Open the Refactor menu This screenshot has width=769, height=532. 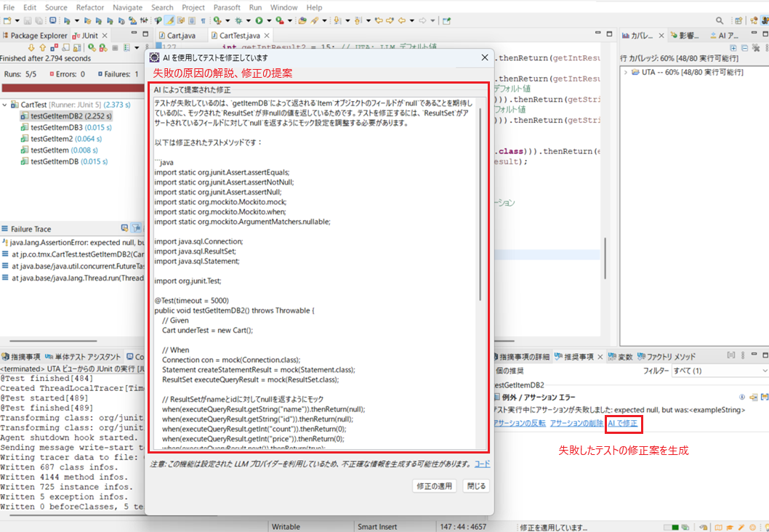[x=89, y=7]
